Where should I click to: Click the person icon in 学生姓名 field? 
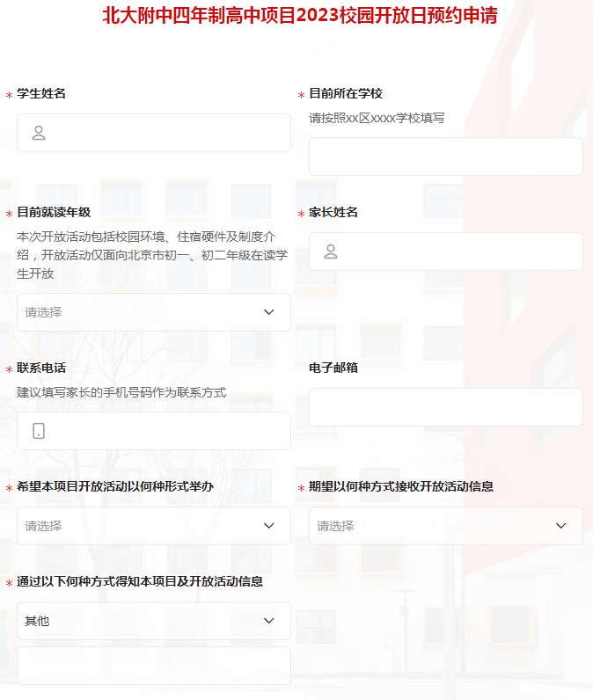[39, 133]
